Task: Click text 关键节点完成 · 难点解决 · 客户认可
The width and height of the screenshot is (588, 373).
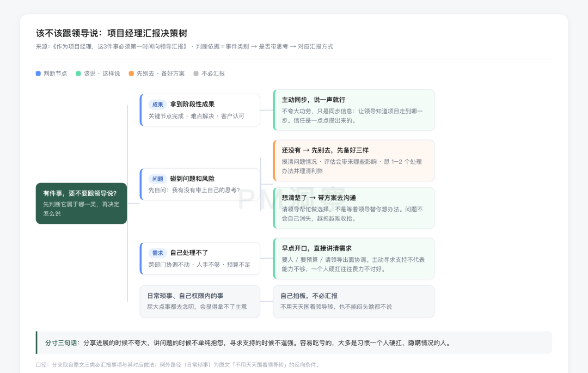Action: [197, 116]
